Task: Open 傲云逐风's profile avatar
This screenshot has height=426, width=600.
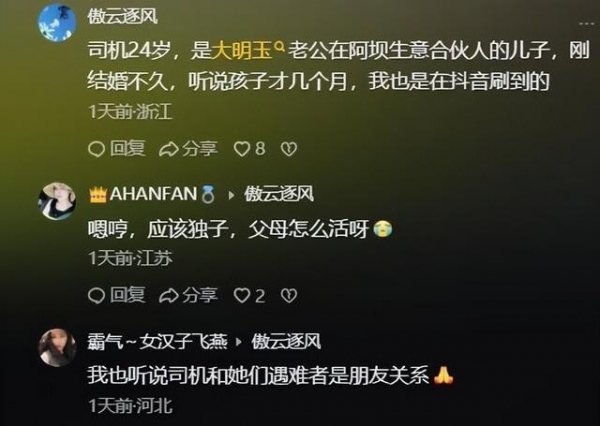Action: click(x=57, y=22)
